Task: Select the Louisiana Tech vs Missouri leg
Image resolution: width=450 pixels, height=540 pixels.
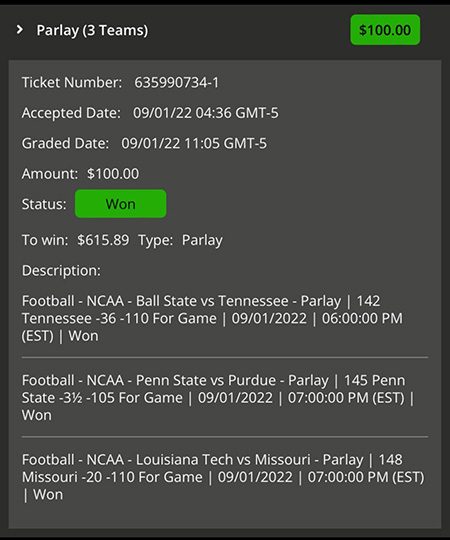Action: pos(223,477)
